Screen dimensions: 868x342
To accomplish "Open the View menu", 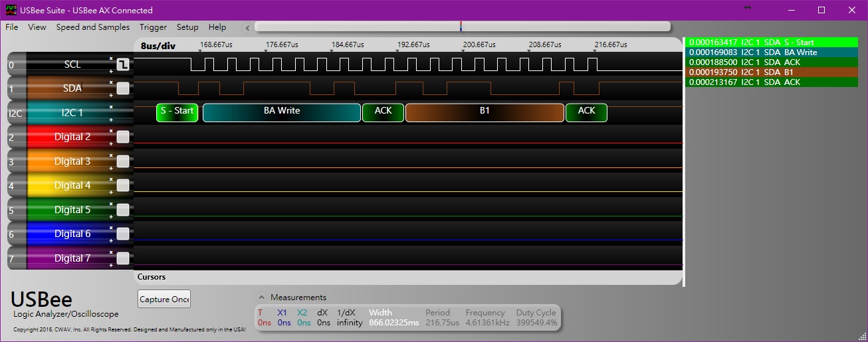I will click(37, 27).
